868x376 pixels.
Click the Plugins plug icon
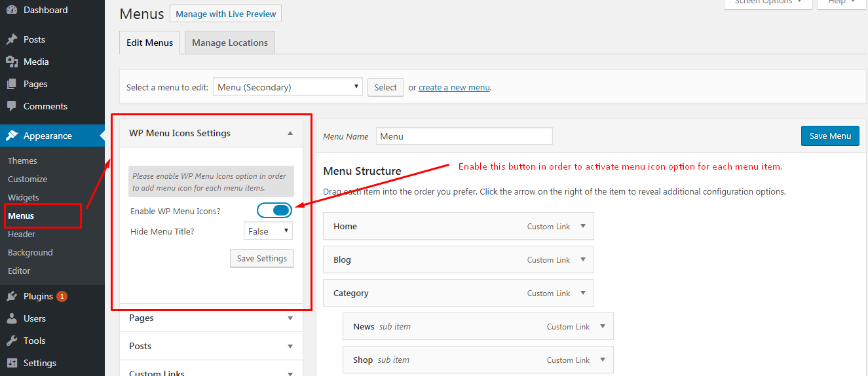tap(12, 296)
